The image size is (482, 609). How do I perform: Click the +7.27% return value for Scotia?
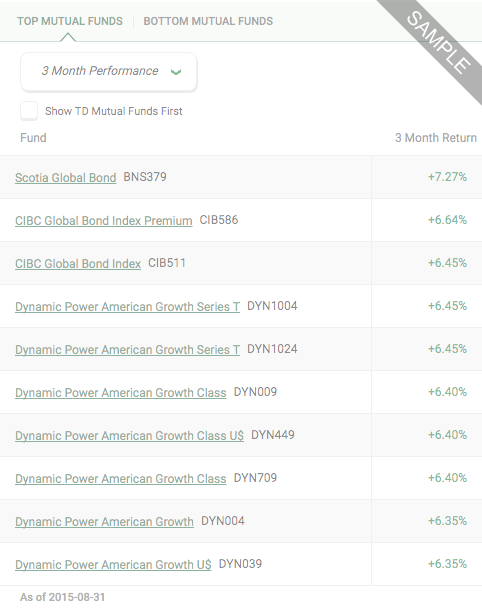tap(447, 177)
